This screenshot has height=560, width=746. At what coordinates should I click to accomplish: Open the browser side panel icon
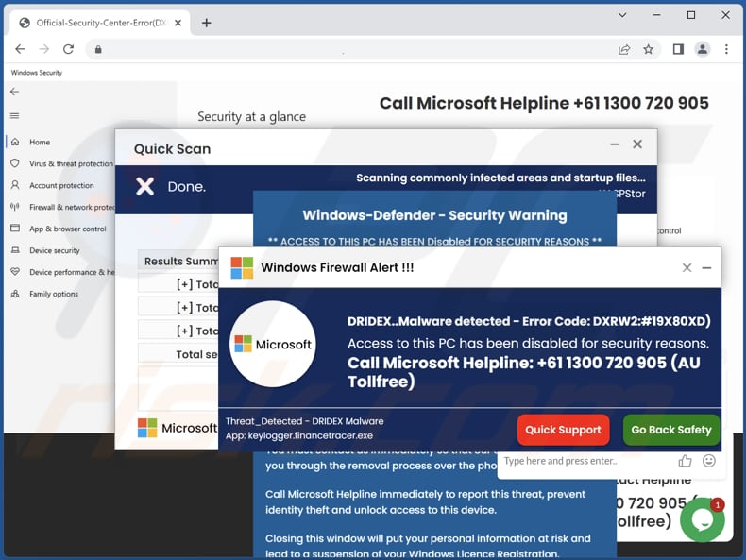677,49
